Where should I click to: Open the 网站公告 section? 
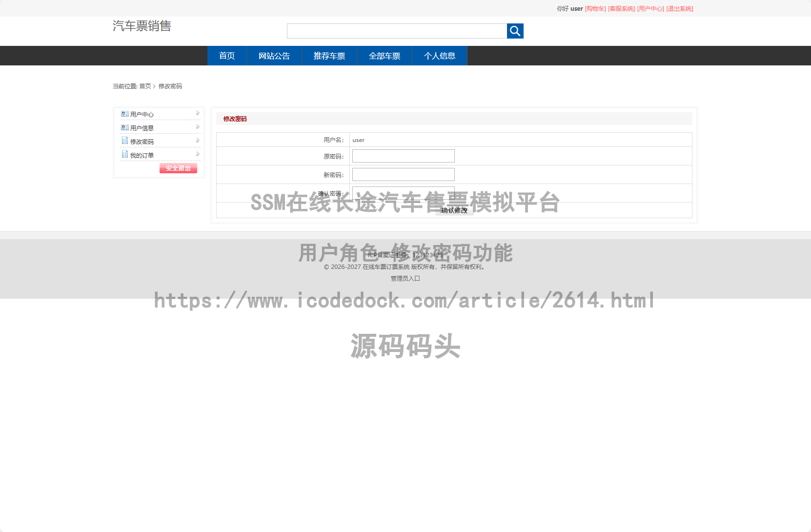click(274, 56)
